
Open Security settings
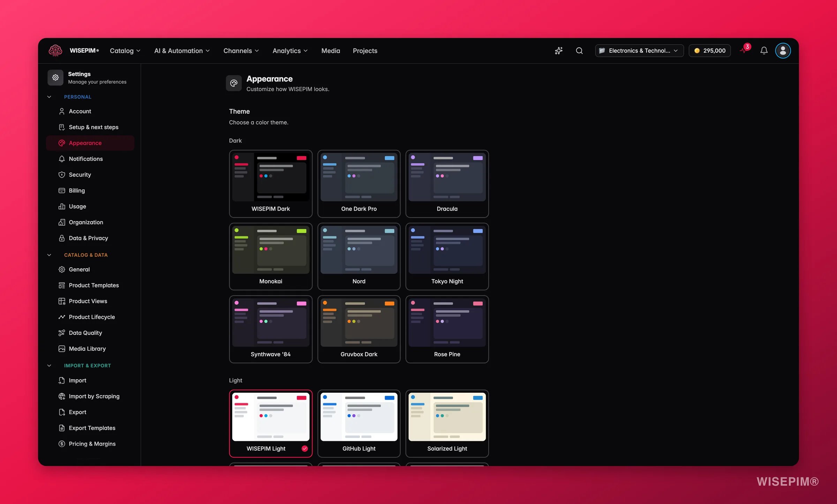[x=90, y=175]
